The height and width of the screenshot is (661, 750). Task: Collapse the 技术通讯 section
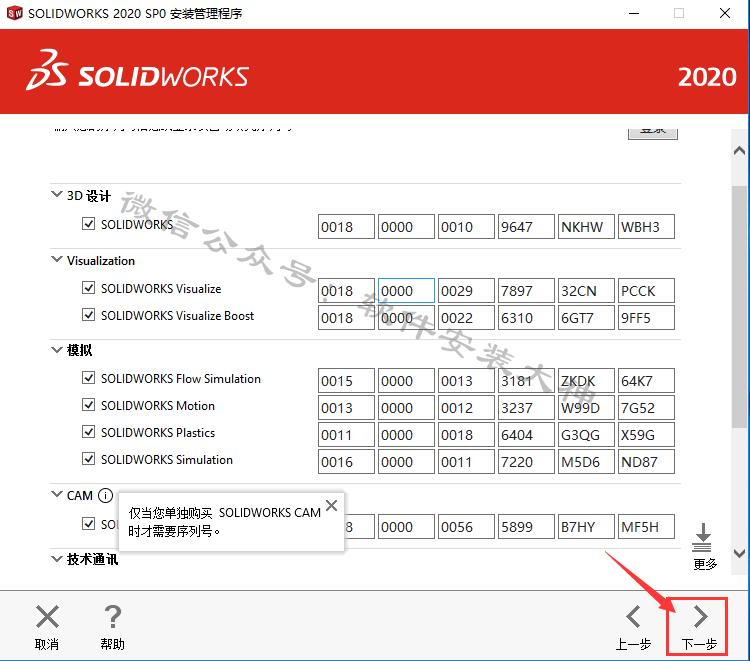point(57,558)
